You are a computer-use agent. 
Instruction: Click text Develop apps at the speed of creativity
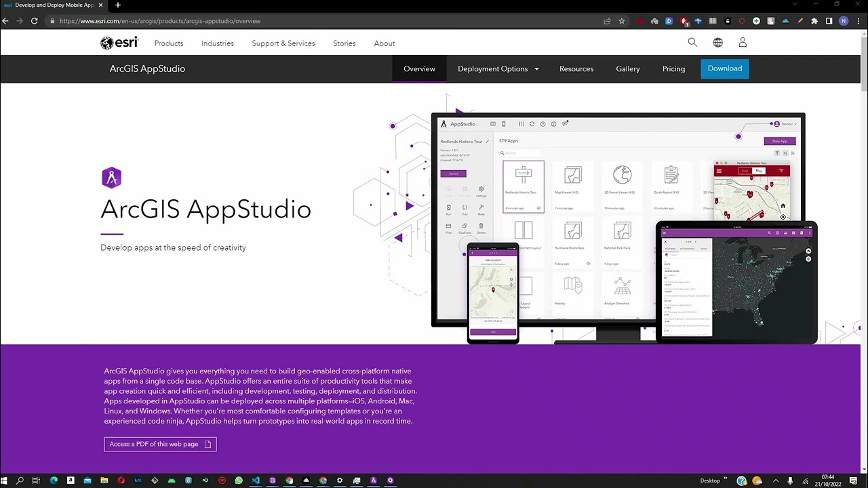click(173, 248)
